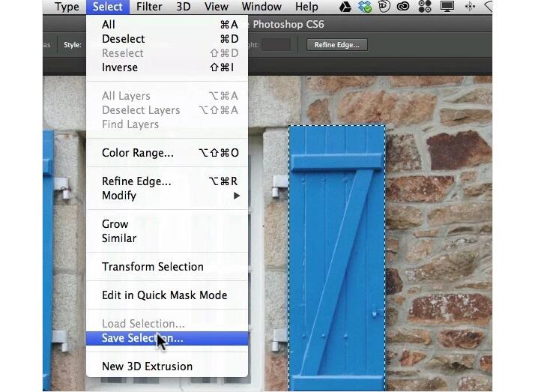Image resolution: width=538 pixels, height=392 pixels.
Task: Click Google Drive menu bar icon
Action: (x=345, y=7)
